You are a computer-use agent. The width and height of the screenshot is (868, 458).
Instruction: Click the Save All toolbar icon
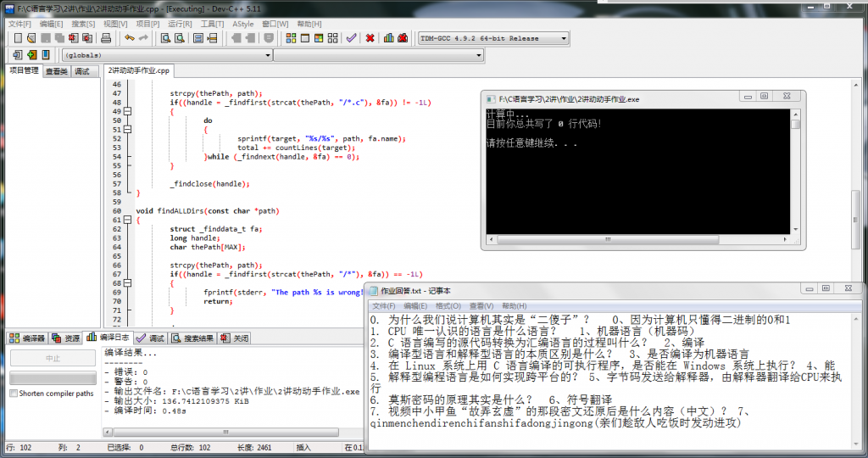pyautogui.click(x=59, y=38)
